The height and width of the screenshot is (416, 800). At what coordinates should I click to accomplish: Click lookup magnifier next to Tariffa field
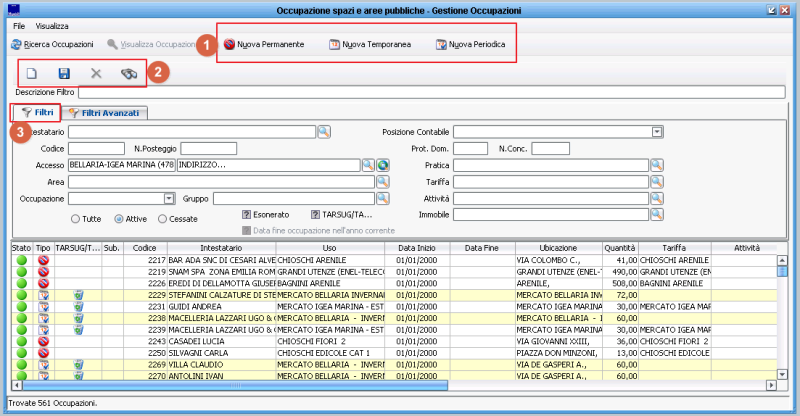pyautogui.click(x=656, y=182)
